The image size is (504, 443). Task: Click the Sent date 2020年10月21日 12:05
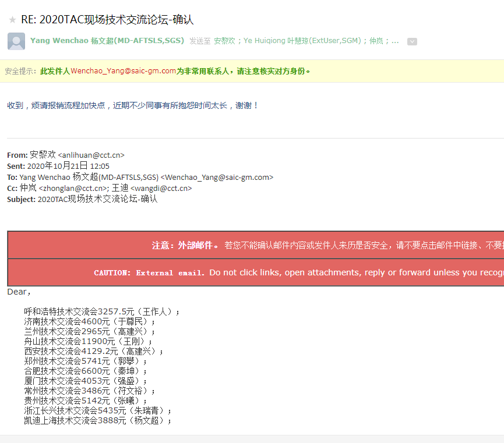[x=68, y=166]
